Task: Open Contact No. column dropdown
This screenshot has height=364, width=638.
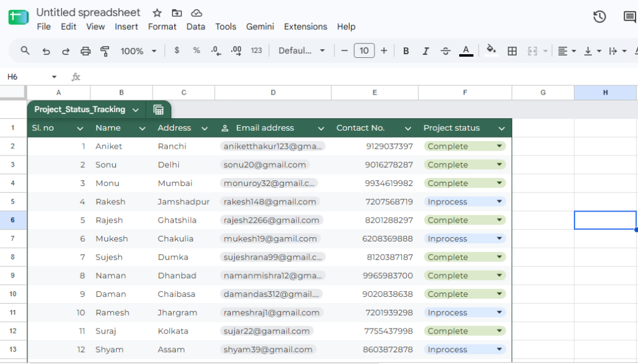Action: click(408, 128)
